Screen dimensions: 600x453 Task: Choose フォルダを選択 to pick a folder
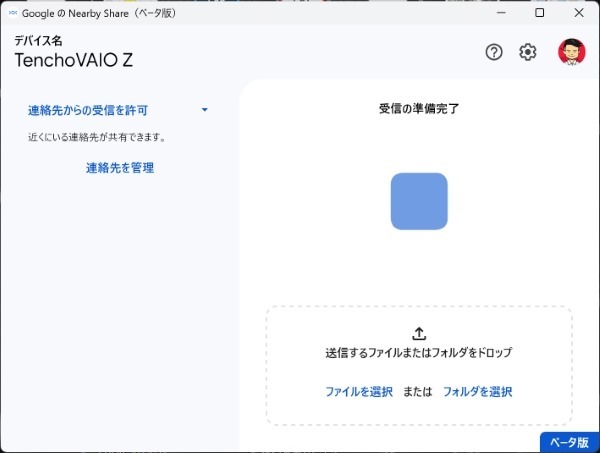[478, 391]
